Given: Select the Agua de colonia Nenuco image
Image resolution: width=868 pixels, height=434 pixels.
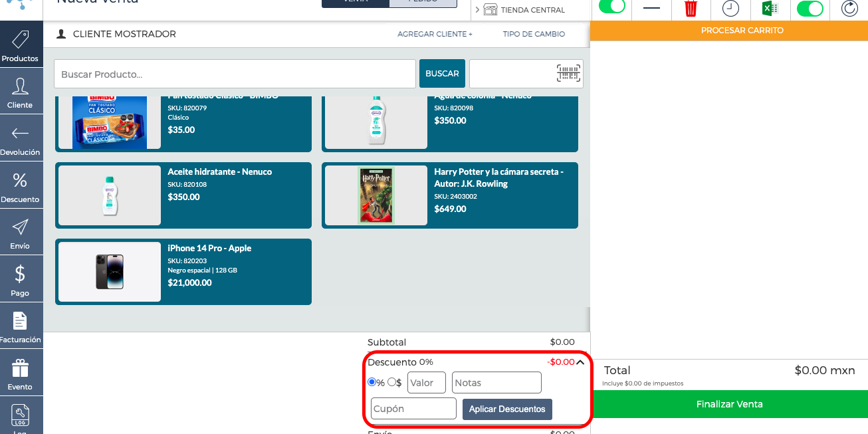Looking at the screenshot, I should [376, 122].
